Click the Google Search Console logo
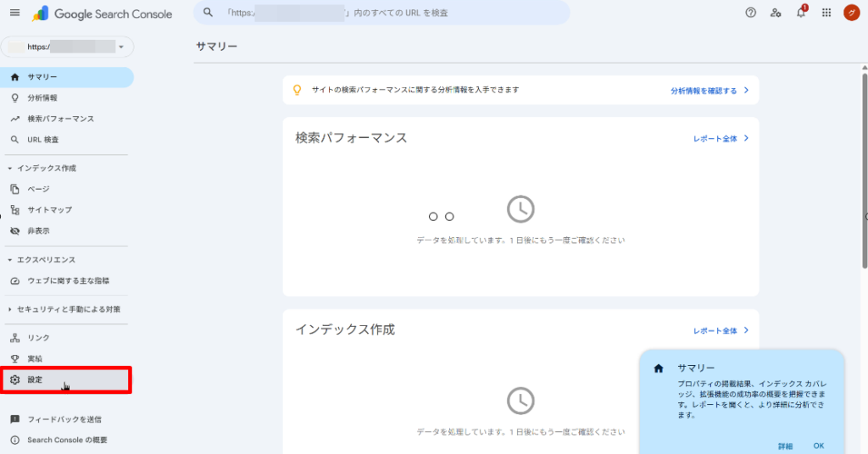The image size is (868, 454). tap(103, 14)
